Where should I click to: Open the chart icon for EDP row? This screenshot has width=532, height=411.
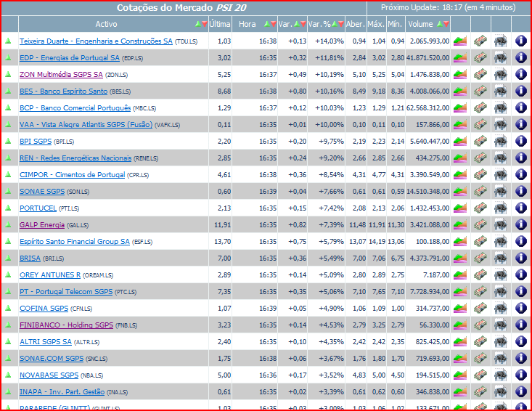pyautogui.click(x=461, y=57)
